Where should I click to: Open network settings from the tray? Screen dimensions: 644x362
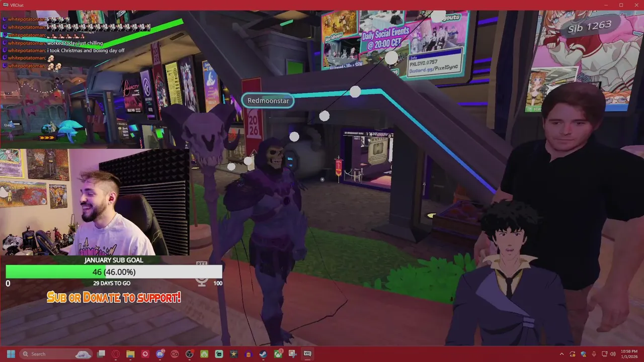coord(604,354)
